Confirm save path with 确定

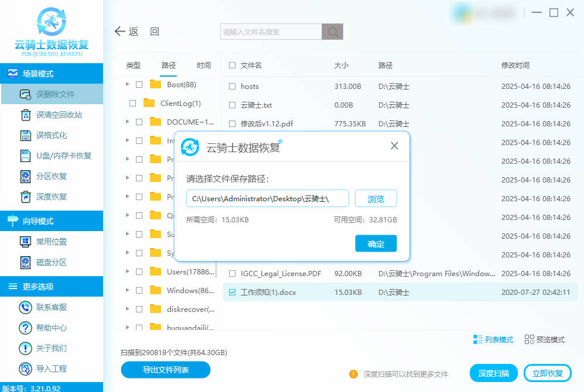[376, 243]
